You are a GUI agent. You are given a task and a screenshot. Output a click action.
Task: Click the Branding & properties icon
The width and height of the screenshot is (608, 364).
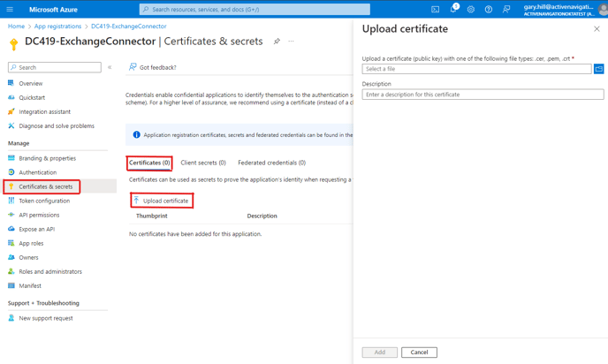[11, 158]
